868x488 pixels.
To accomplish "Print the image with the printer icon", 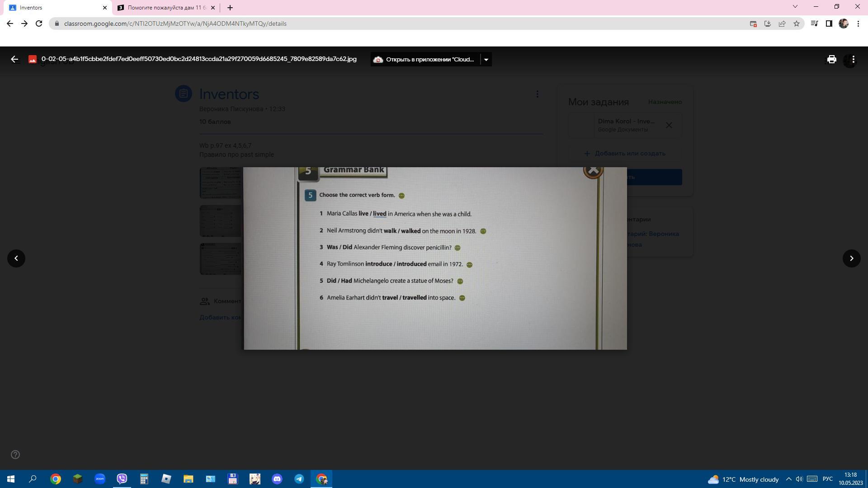I will point(831,59).
